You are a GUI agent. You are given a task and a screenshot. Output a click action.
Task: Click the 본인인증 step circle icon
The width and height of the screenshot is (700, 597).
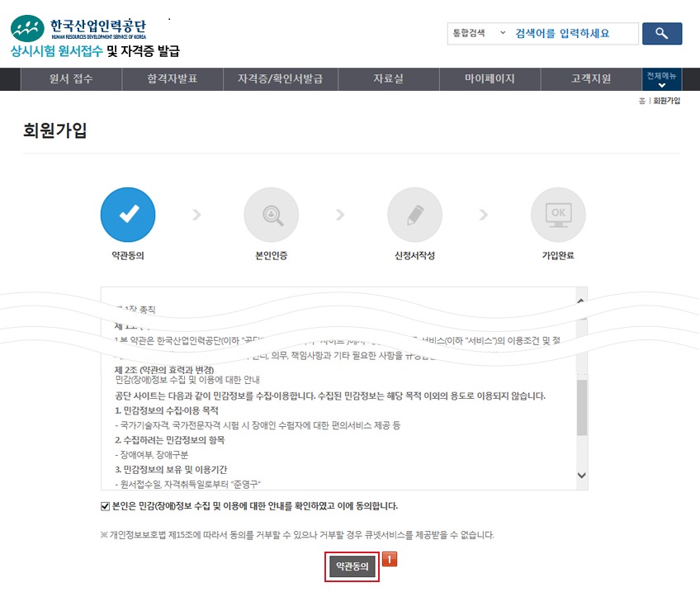point(271,215)
